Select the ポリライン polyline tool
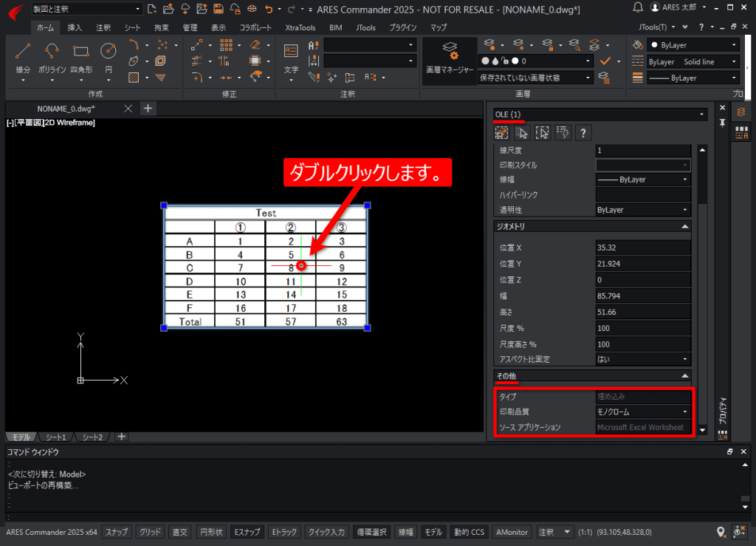 (x=52, y=57)
